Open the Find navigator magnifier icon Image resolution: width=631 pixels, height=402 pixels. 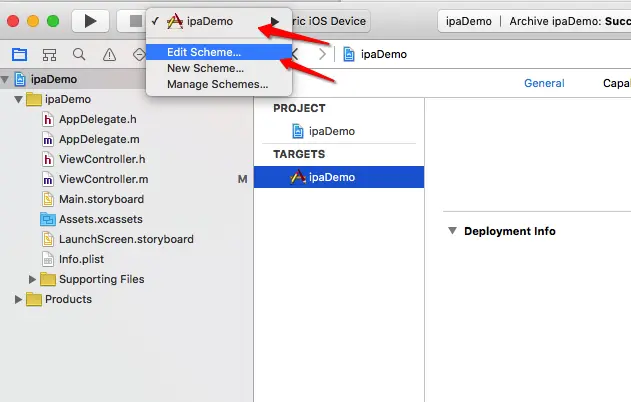tap(79, 54)
